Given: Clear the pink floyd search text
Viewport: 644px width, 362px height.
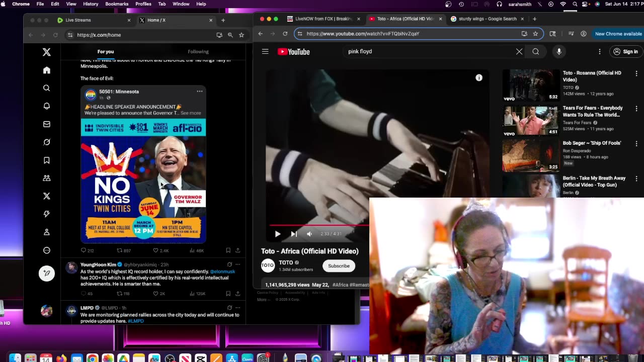Looking at the screenshot, I should (x=519, y=51).
